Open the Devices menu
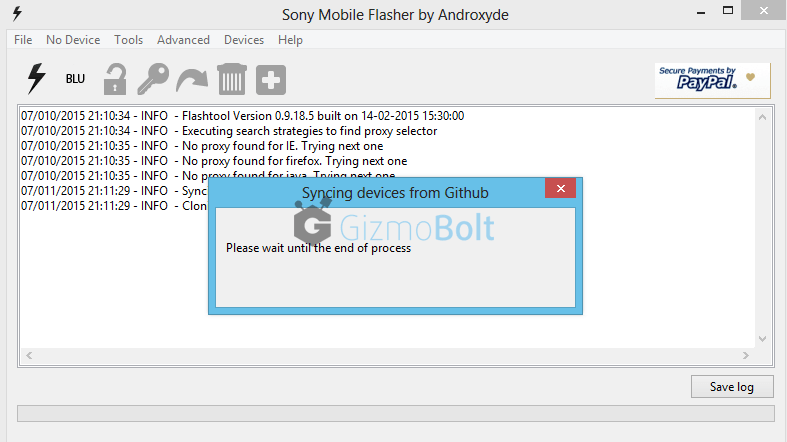 pos(244,40)
